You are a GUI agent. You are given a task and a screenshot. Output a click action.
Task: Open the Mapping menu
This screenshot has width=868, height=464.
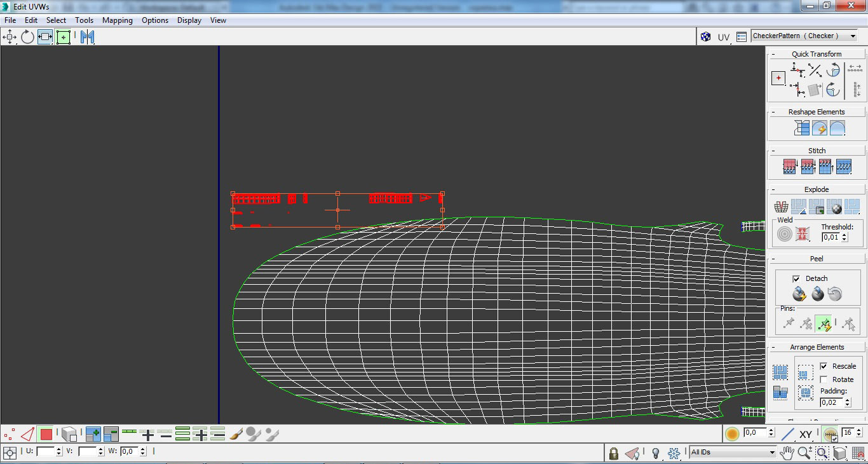click(x=117, y=20)
